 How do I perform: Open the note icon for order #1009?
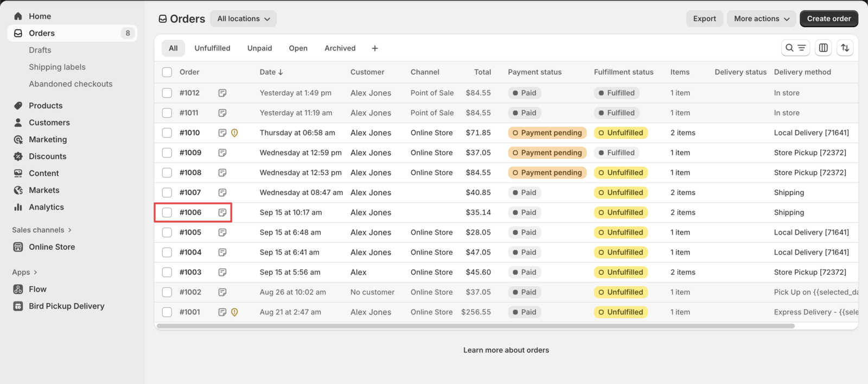pos(222,153)
